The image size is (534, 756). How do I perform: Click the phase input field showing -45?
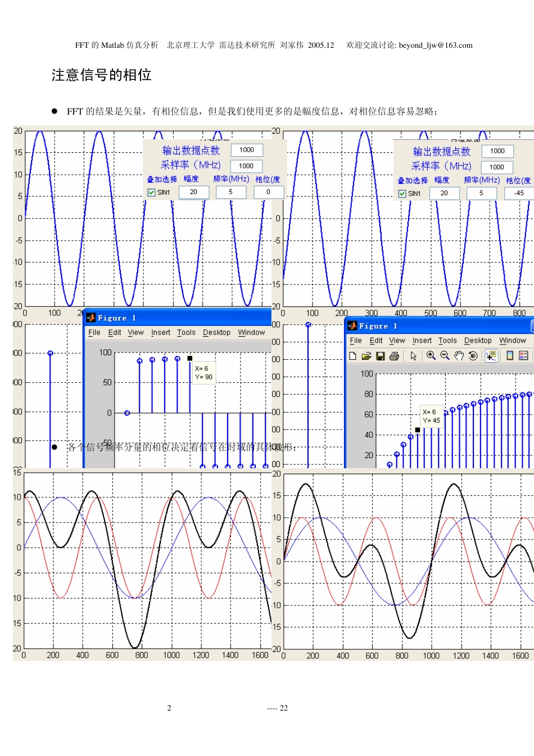(518, 193)
